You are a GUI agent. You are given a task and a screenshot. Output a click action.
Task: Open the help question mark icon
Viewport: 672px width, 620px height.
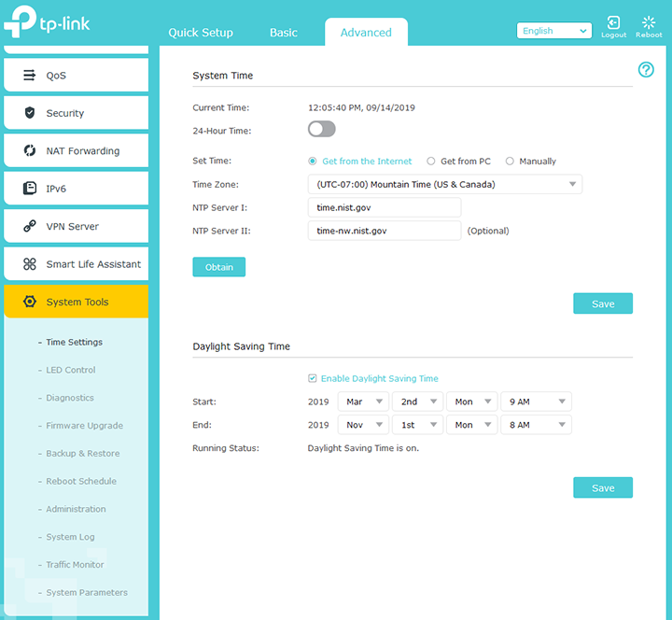click(x=646, y=70)
